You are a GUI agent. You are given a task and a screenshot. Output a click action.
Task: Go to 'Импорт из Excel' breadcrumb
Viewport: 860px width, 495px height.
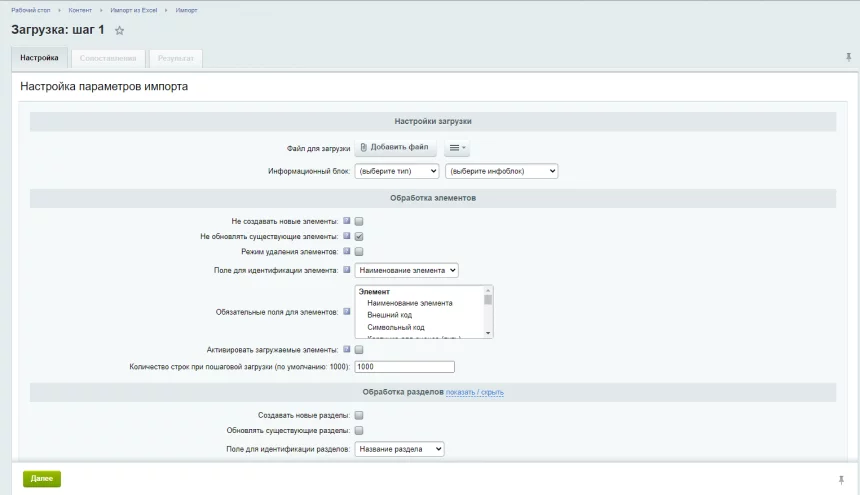(x=136, y=10)
